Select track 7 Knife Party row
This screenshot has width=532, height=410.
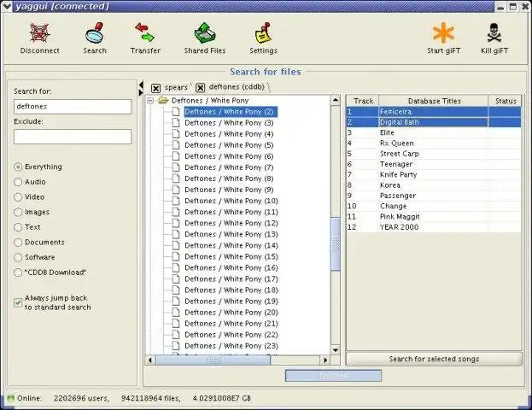pos(434,175)
